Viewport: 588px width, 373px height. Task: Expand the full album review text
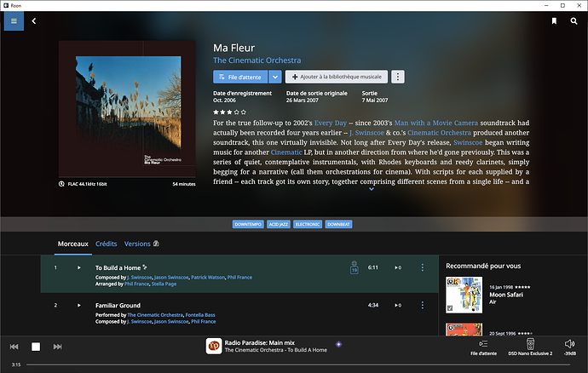(x=372, y=189)
